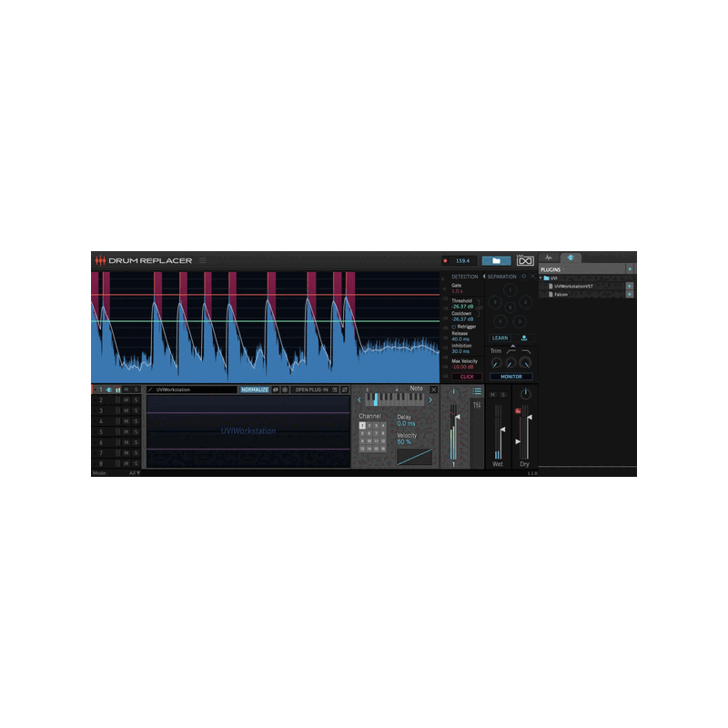Image resolution: width=728 pixels, height=728 pixels.
Task: Toggle the separation power button
Action: click(x=524, y=277)
